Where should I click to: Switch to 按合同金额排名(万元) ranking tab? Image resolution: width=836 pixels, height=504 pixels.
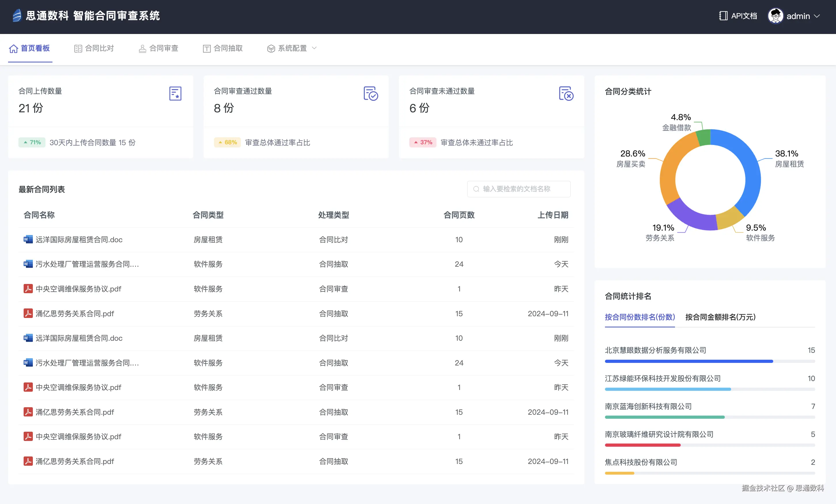click(720, 317)
